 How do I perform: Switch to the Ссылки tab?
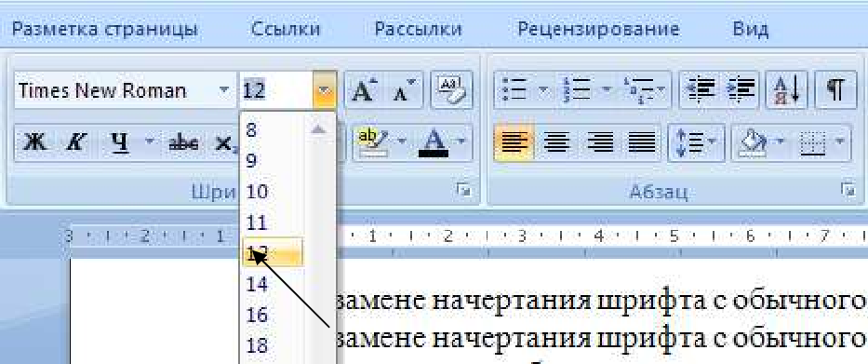coord(286,29)
